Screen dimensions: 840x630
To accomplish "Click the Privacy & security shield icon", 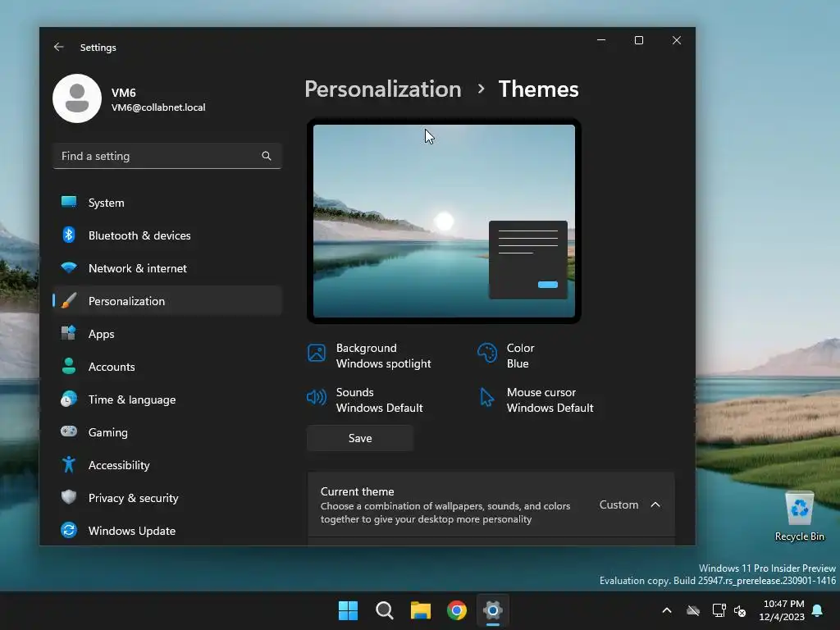I will 69,497.
